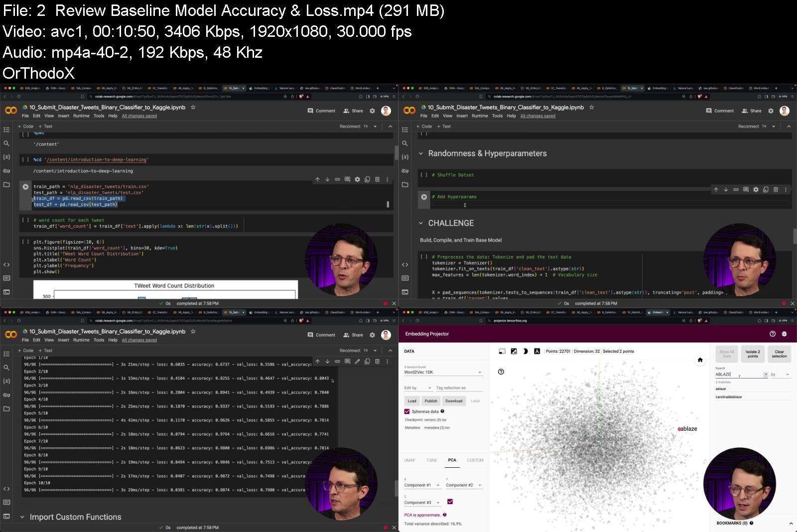Toggle night mode in Embedding Projector
This screenshot has width=797, height=532.
tap(525, 351)
